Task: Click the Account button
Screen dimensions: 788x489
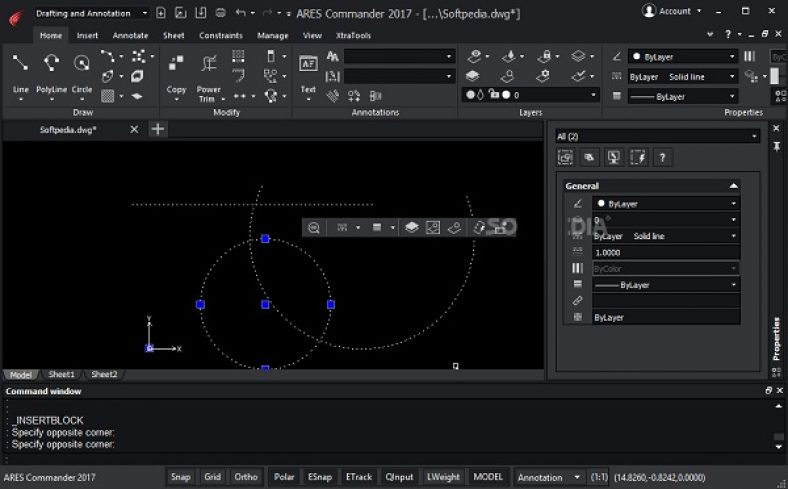Action: click(669, 11)
